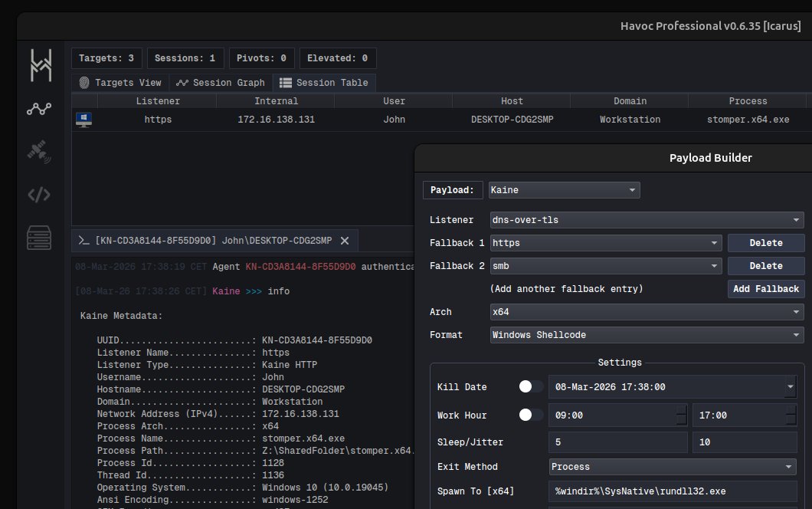Open the script code icon in sidebar

[x=39, y=195]
